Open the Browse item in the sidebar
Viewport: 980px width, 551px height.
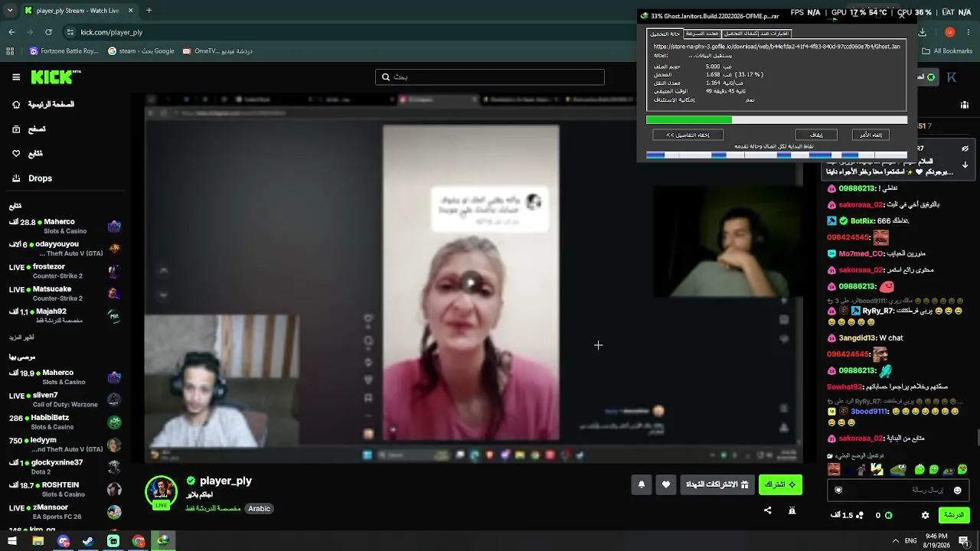pos(29,129)
